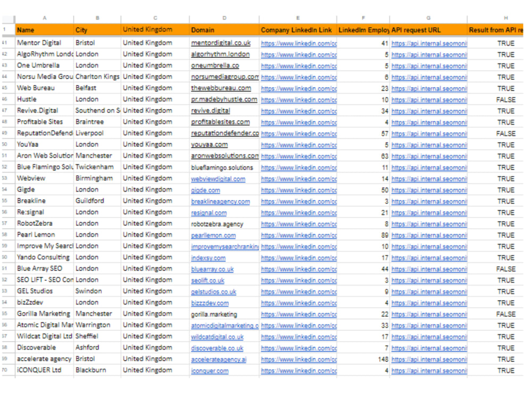
Task: Click the 'API request URL' header cell
Action: 428,30
